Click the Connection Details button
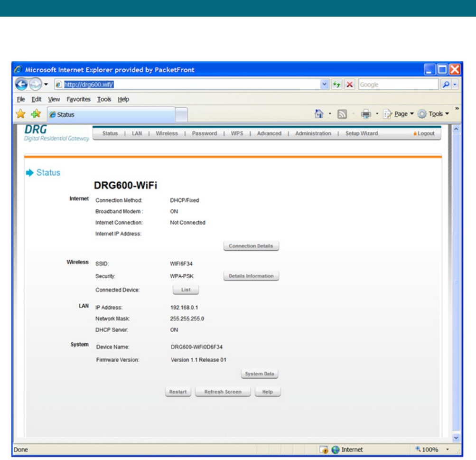Image resolution: width=476 pixels, height=460 pixels. click(251, 246)
